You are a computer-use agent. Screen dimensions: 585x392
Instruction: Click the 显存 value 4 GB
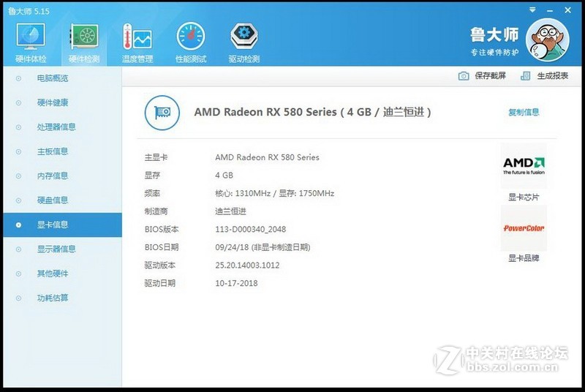224,176
